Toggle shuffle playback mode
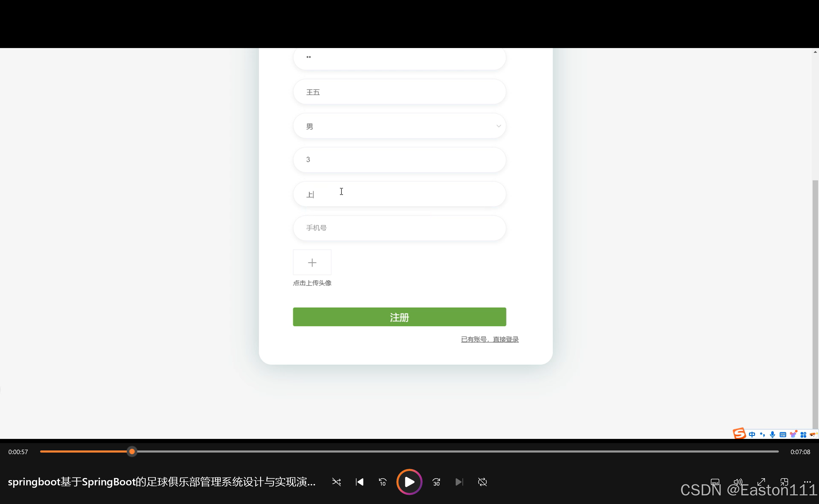Screen dimensions: 819x504 point(336,482)
